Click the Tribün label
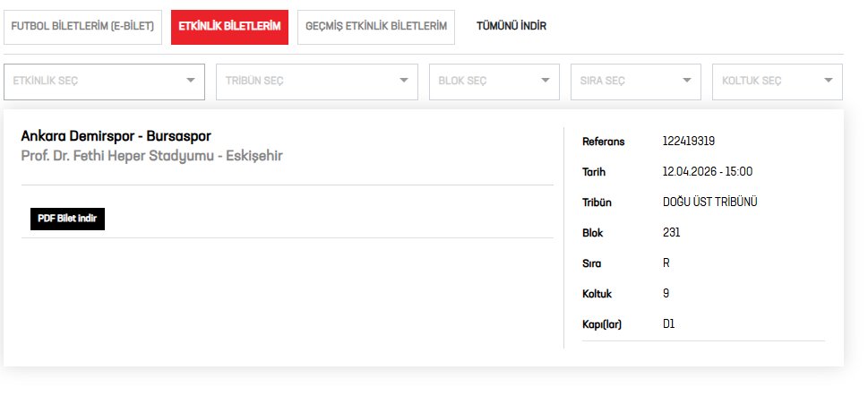Viewport: 868px width, 396px height. pyautogui.click(x=597, y=202)
